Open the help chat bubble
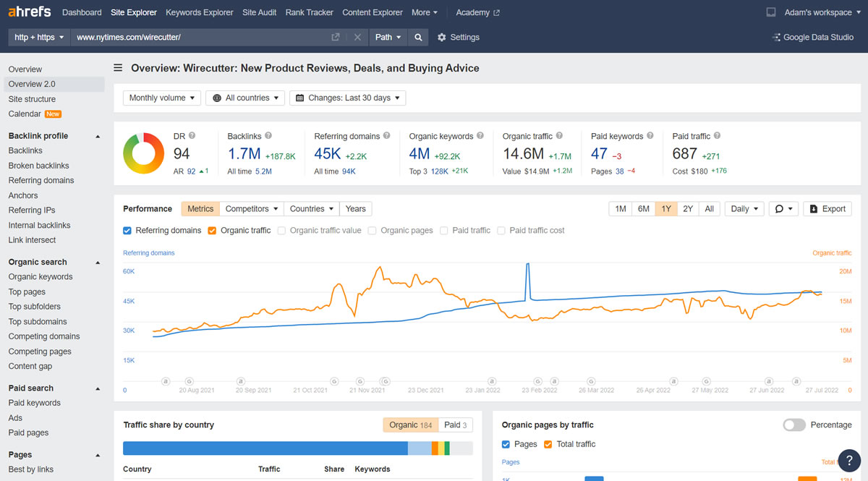 pyautogui.click(x=849, y=461)
